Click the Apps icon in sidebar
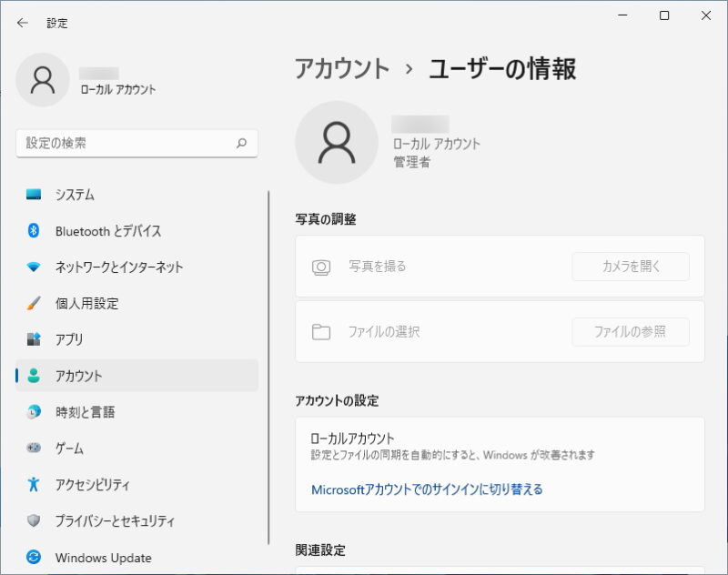Screen dimensions: 728x575 tap(34, 339)
